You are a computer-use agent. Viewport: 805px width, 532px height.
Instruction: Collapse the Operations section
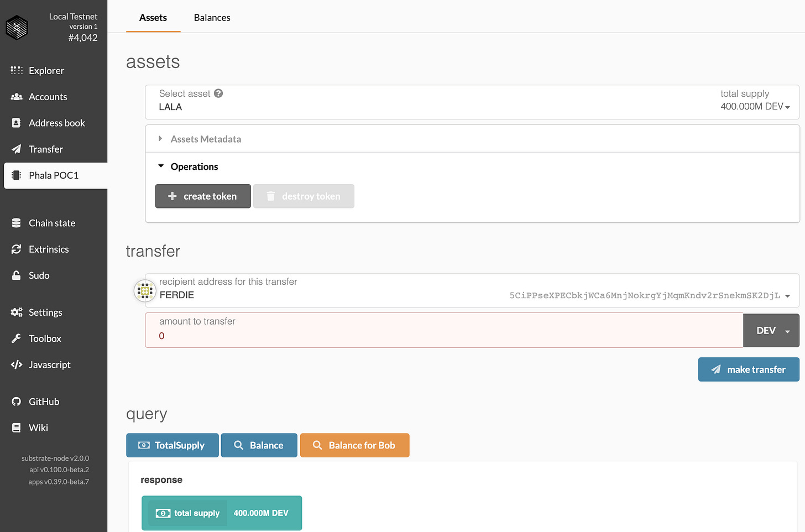click(472, 166)
